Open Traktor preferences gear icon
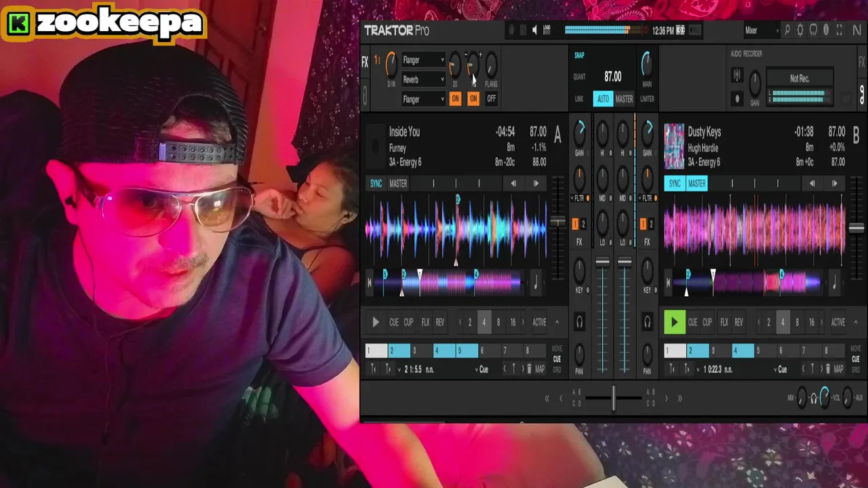 800,30
